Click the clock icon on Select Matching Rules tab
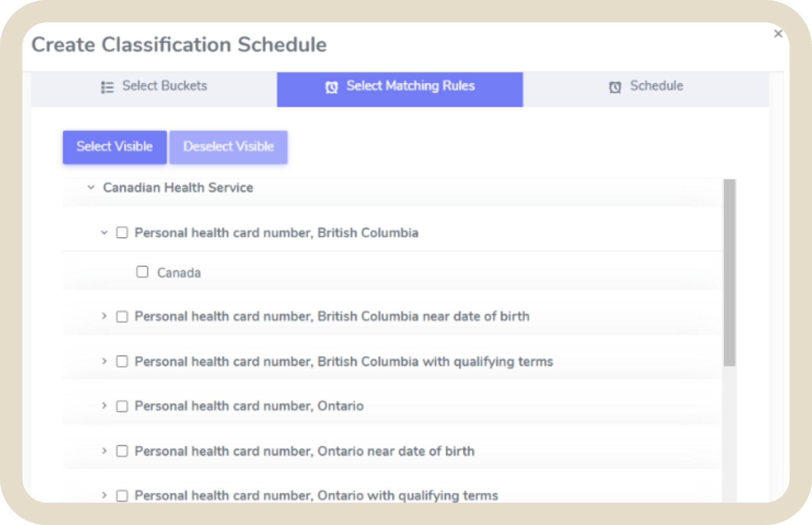 (x=330, y=88)
